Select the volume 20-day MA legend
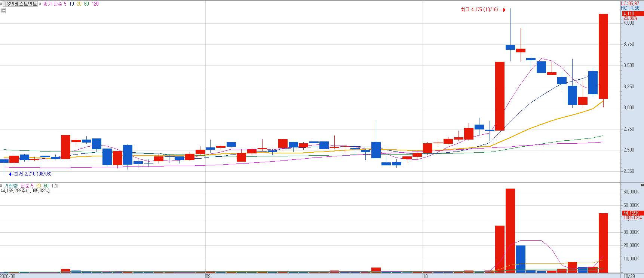 click(x=39, y=186)
